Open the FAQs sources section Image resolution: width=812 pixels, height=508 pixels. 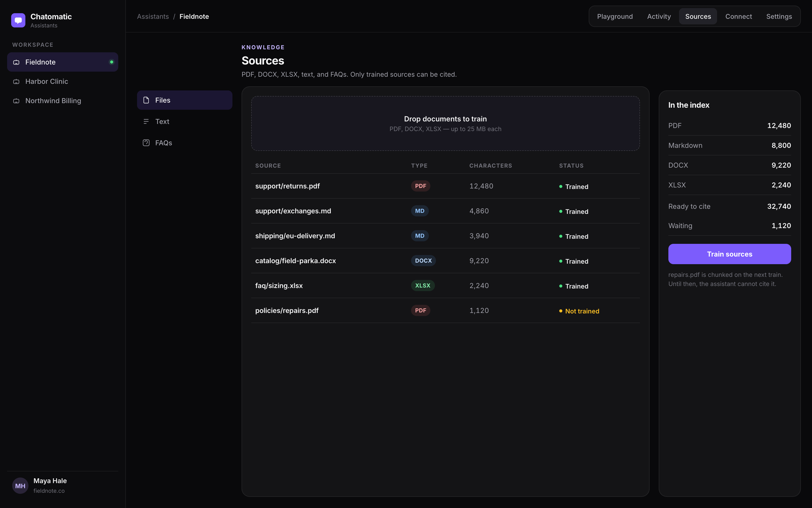[x=184, y=143]
